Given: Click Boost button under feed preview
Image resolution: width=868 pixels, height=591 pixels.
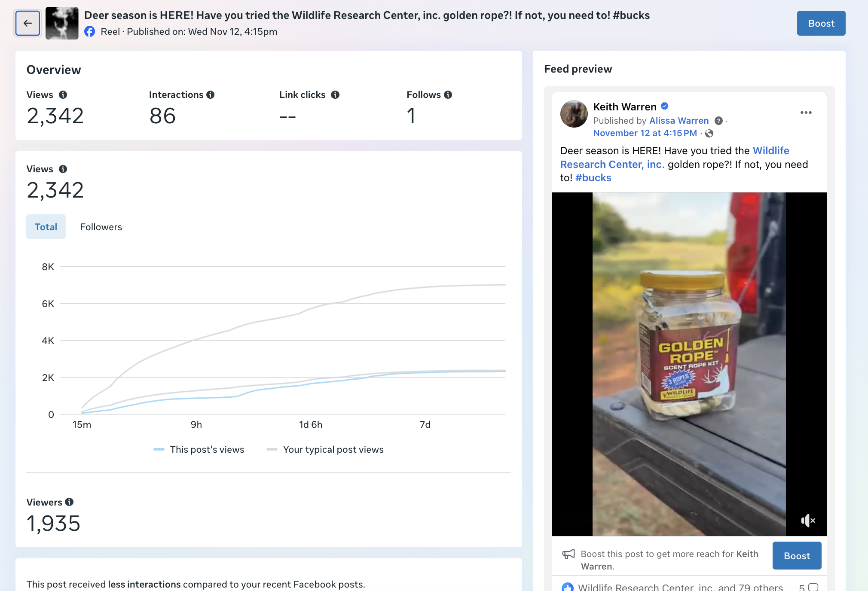Looking at the screenshot, I should click(797, 556).
